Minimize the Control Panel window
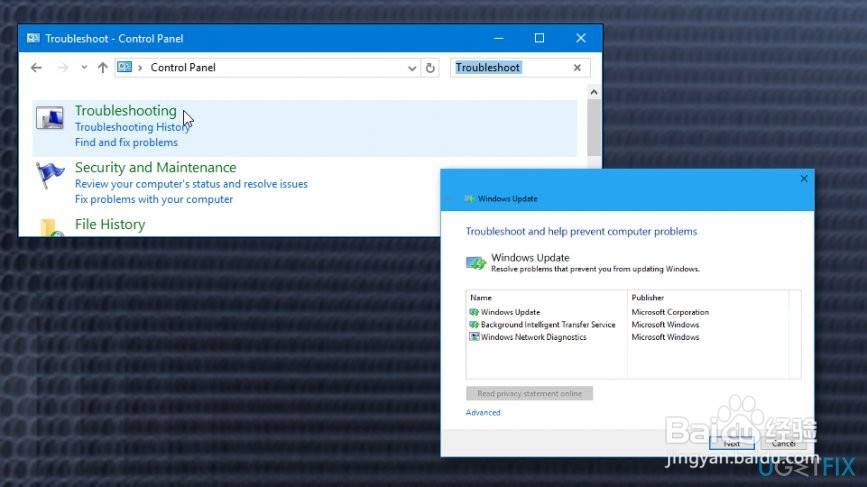 click(x=499, y=38)
